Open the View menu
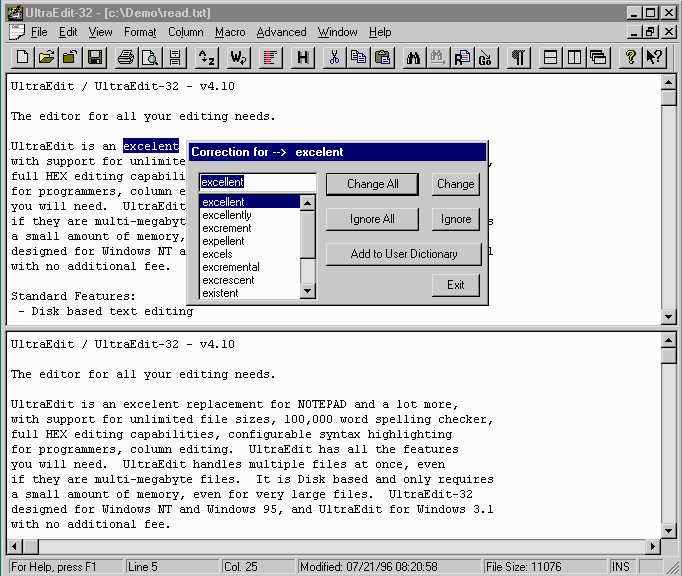Viewport: 682px width, 576px height. point(100,32)
